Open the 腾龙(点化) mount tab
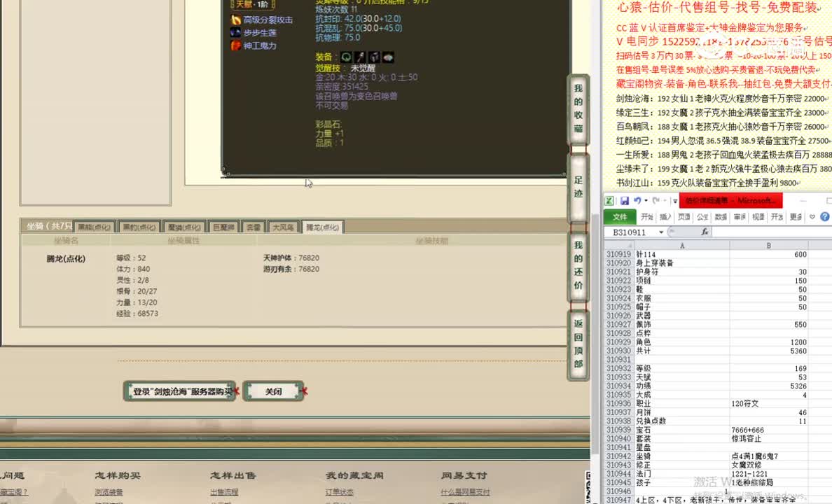 (322, 226)
